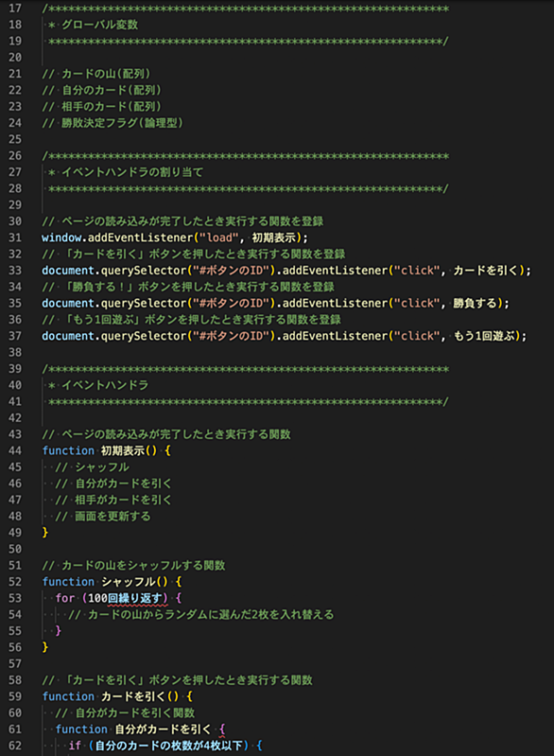The height and width of the screenshot is (756, 554).
Task: Click 勝負する argument on line 35
Action: (x=475, y=304)
